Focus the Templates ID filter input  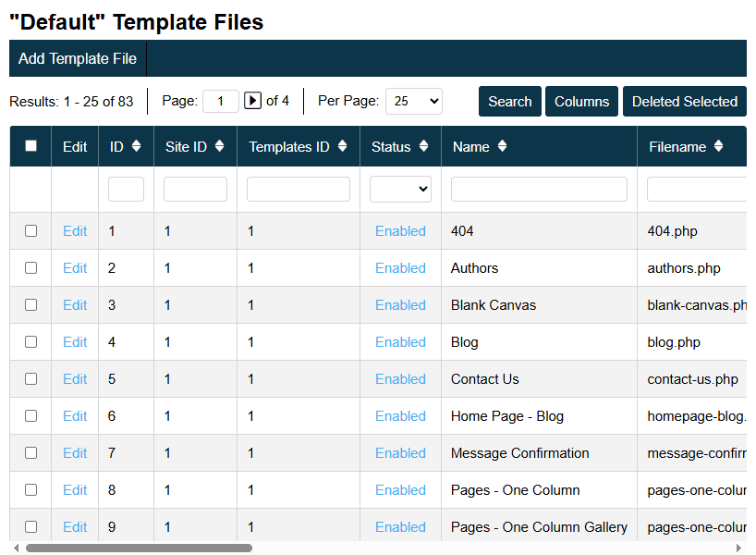pyautogui.click(x=299, y=189)
